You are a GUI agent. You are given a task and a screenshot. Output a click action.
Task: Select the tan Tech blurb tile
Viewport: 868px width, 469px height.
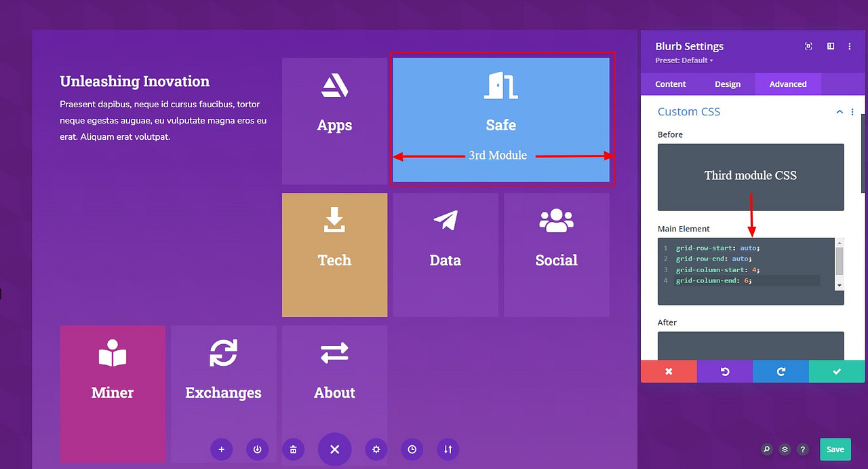[334, 255]
